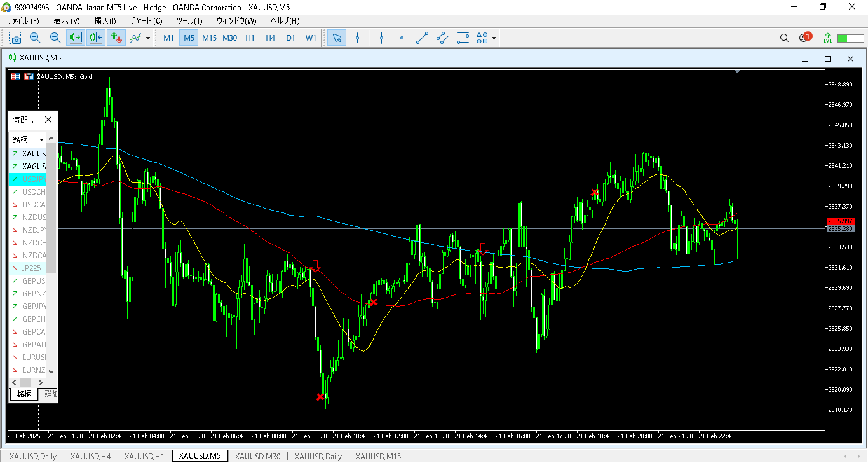Select the highlighted USDJPY symbol row

[28, 179]
